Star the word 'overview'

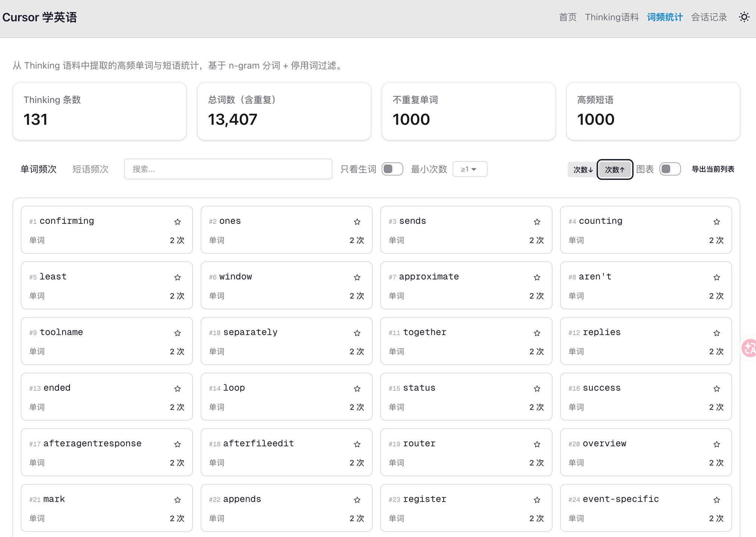(717, 444)
